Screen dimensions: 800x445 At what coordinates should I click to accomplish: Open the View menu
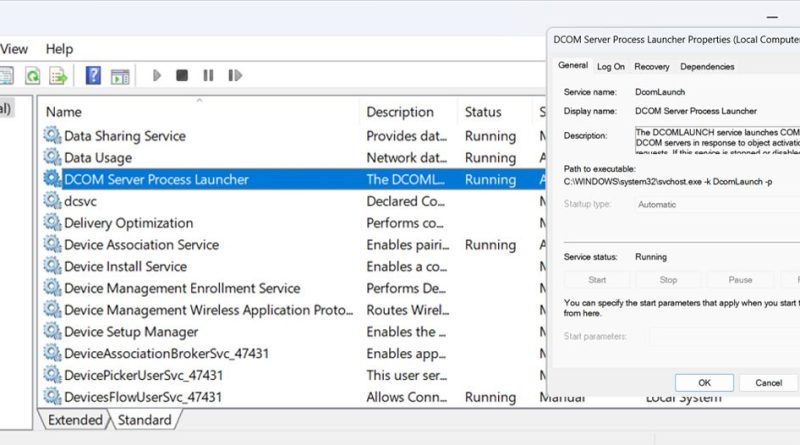tap(14, 49)
